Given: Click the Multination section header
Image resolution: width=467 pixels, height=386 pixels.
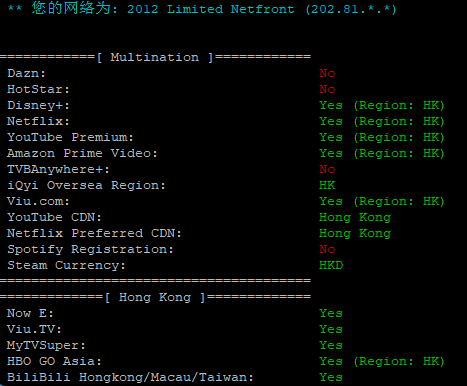Looking at the screenshot, I should click(x=155, y=57).
